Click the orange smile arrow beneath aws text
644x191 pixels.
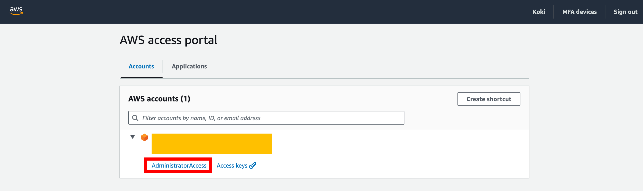pyautogui.click(x=16, y=14)
